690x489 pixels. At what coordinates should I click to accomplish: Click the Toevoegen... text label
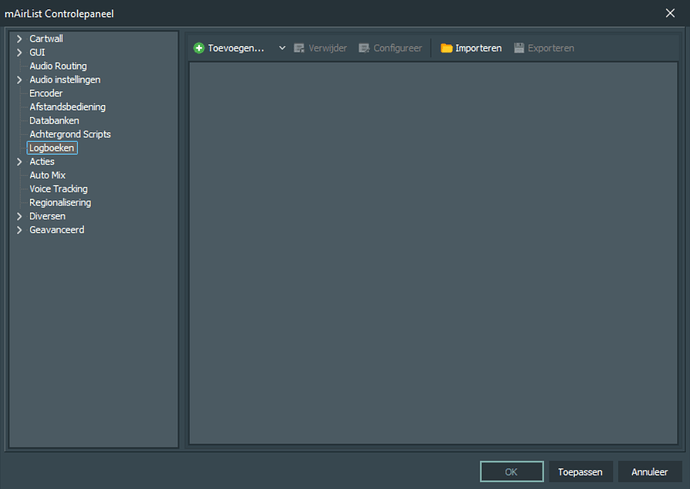236,48
